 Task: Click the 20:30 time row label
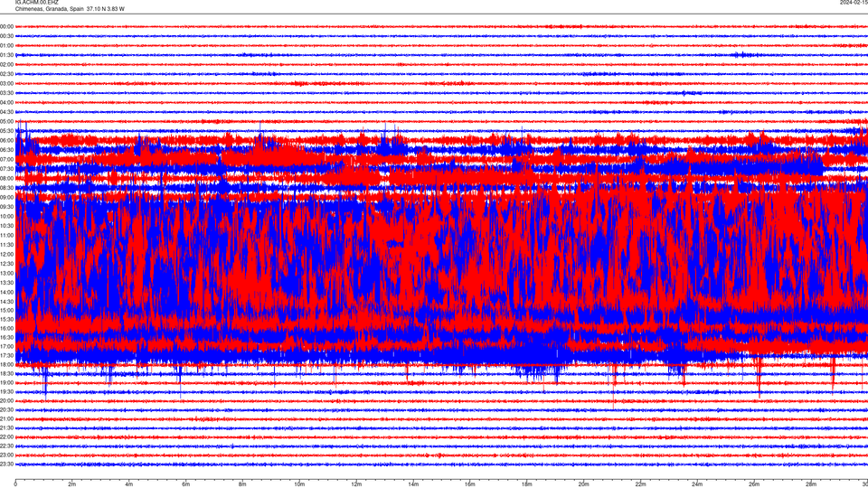coord(6,410)
